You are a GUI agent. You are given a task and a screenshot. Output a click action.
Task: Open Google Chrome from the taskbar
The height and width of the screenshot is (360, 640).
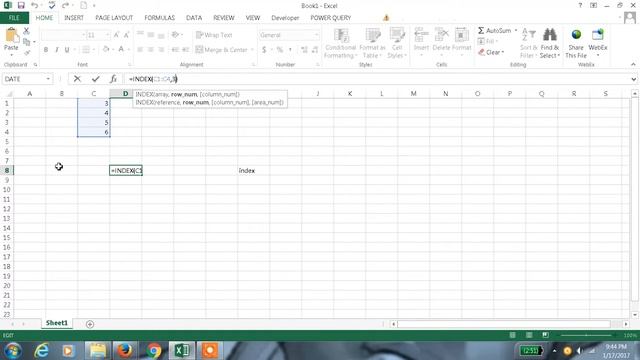pyautogui.click(x=154, y=351)
